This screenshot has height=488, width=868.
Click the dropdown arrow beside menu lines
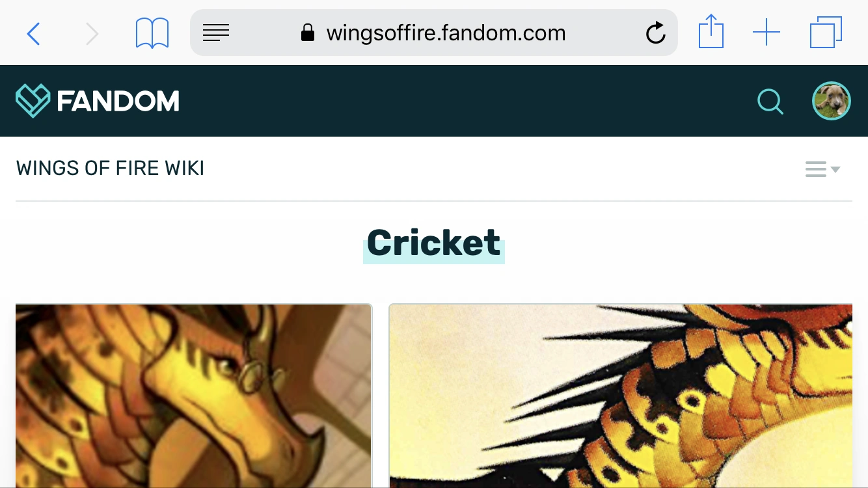coord(835,170)
